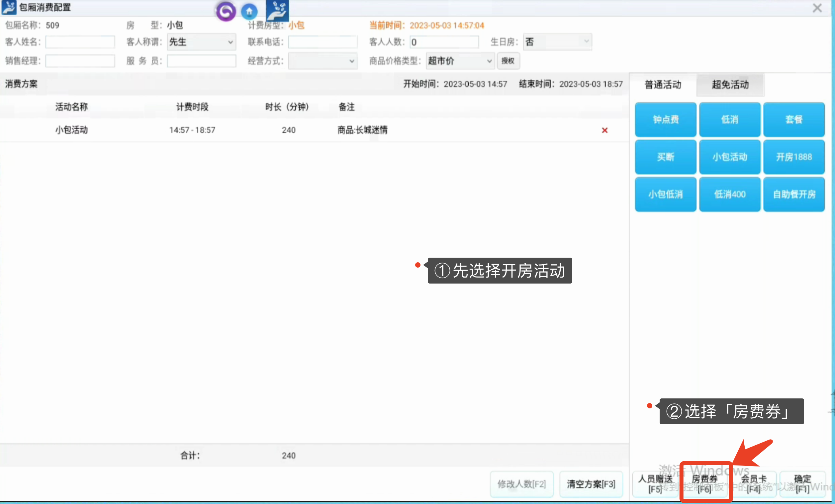
Task: Select the 开房1888 activity icon
Action: coord(794,157)
